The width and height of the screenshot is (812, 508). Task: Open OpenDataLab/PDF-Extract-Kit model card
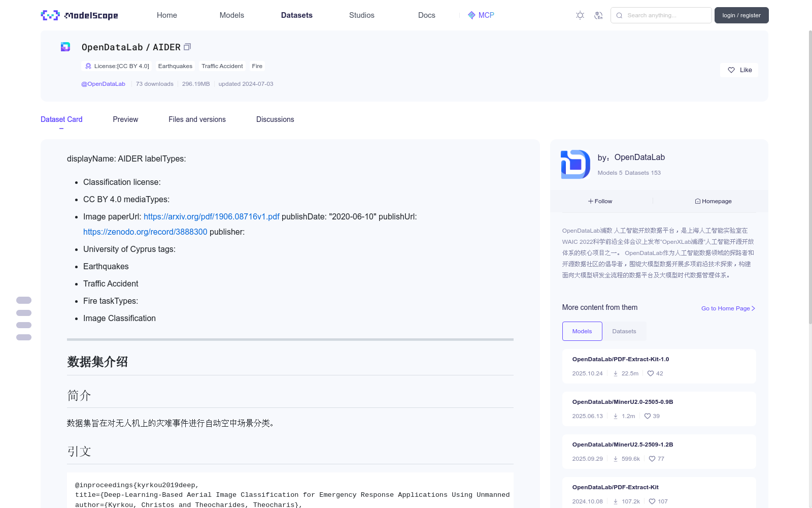659,493
